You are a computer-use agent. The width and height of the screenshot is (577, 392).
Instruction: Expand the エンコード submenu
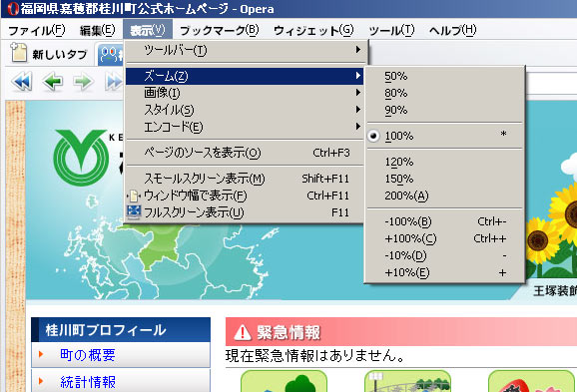pyautogui.click(x=245, y=127)
